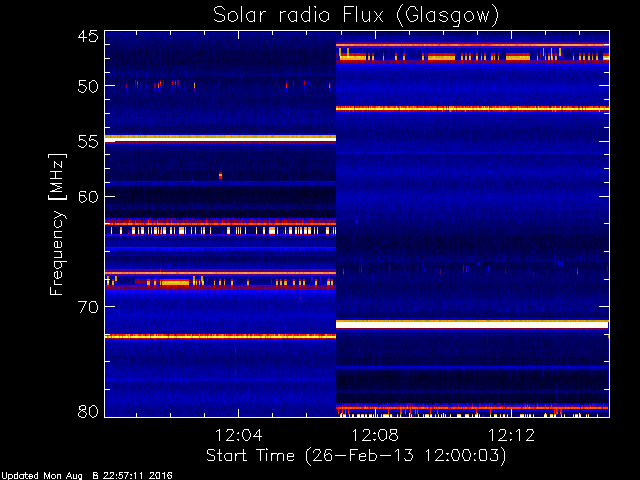Image resolution: width=640 pixels, height=480 pixels.
Task: Click the "70" frequency tick label
Action: click(x=88, y=307)
